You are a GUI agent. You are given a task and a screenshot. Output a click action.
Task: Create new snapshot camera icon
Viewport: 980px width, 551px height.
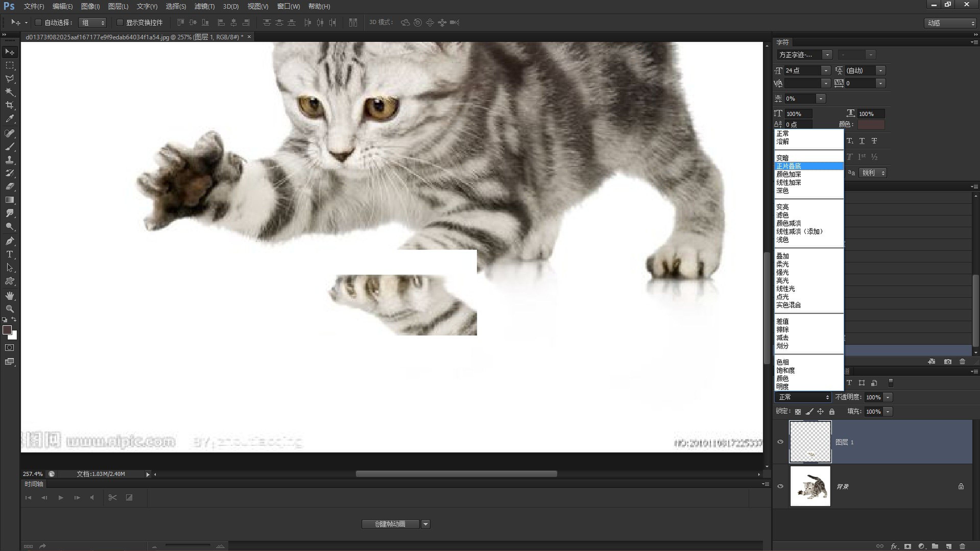point(948,362)
